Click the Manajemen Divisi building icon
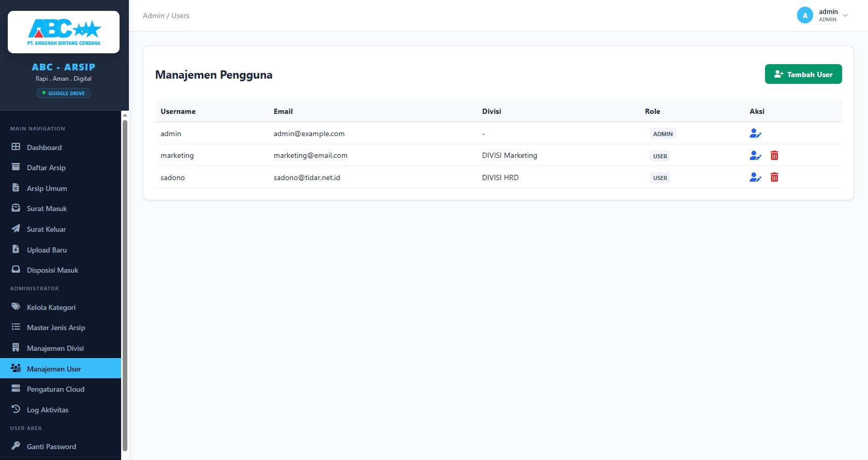Image resolution: width=868 pixels, height=460 pixels. [16, 348]
